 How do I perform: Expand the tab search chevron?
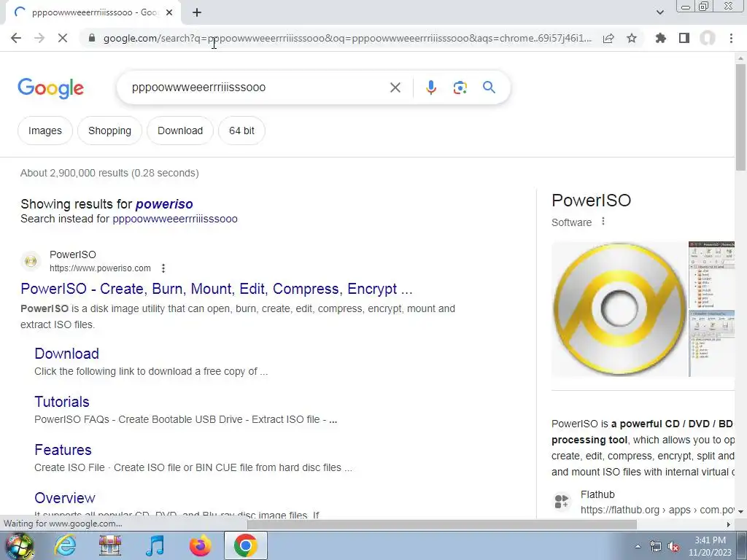click(x=659, y=12)
